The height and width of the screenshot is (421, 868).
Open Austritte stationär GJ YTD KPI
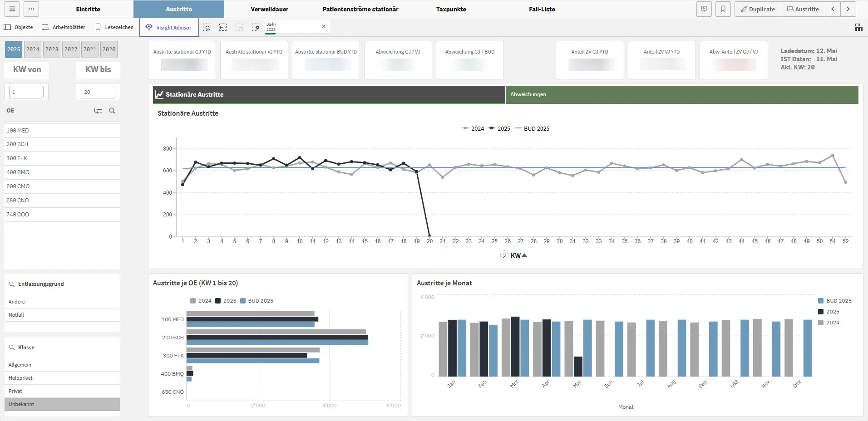click(x=182, y=60)
